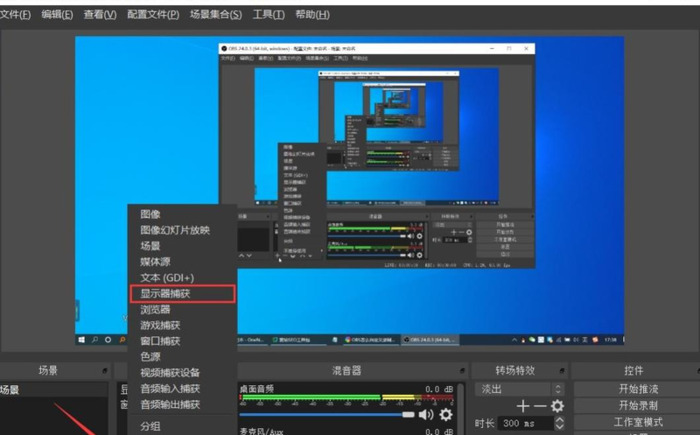Open transition properties gear icon
This screenshot has height=435, width=700.
pos(557,406)
